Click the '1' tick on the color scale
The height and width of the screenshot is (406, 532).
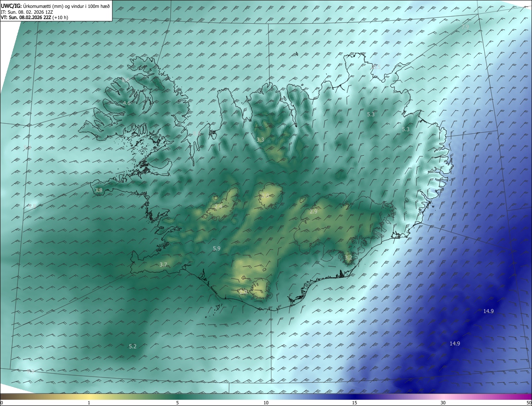tap(89, 403)
